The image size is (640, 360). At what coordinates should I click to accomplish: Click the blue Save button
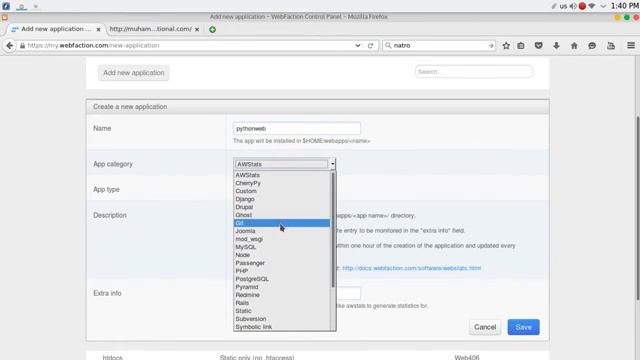pyautogui.click(x=523, y=327)
